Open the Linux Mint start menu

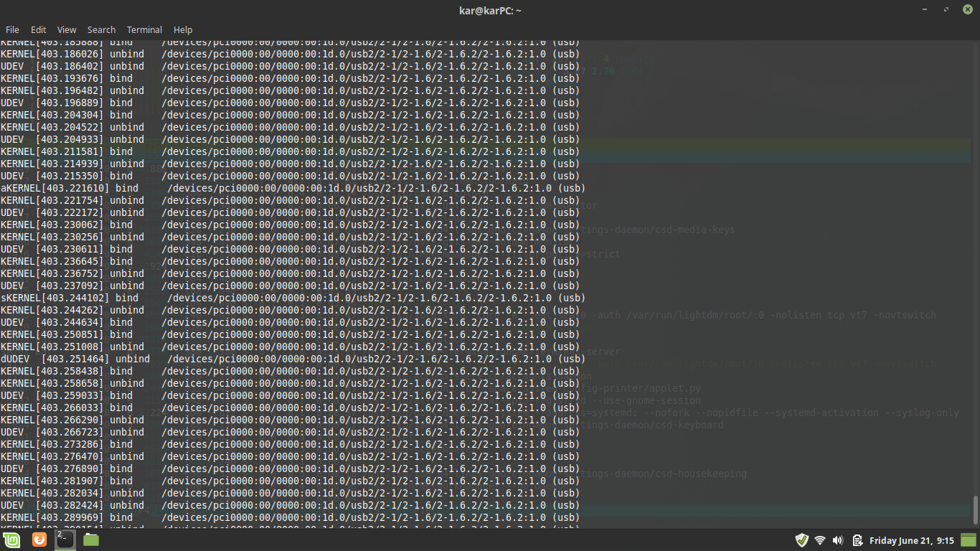[11, 540]
